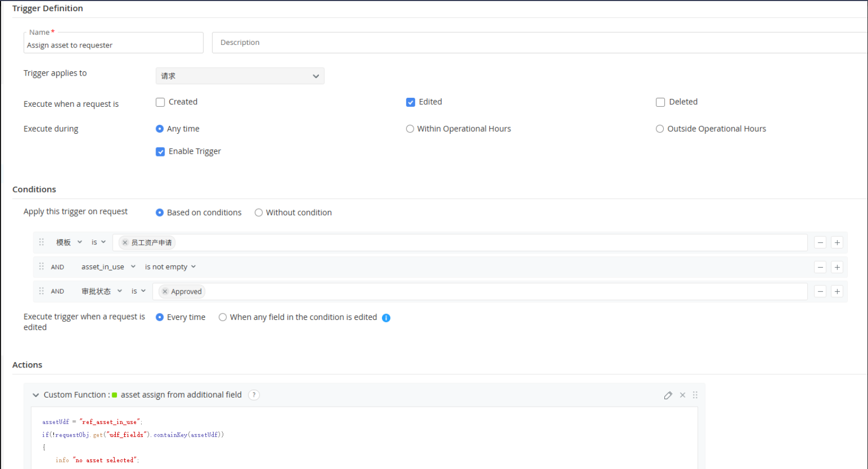Screen dimensions: 868x469
Task: Open the asset_in_use field dropdown
Action: pyautogui.click(x=108, y=267)
